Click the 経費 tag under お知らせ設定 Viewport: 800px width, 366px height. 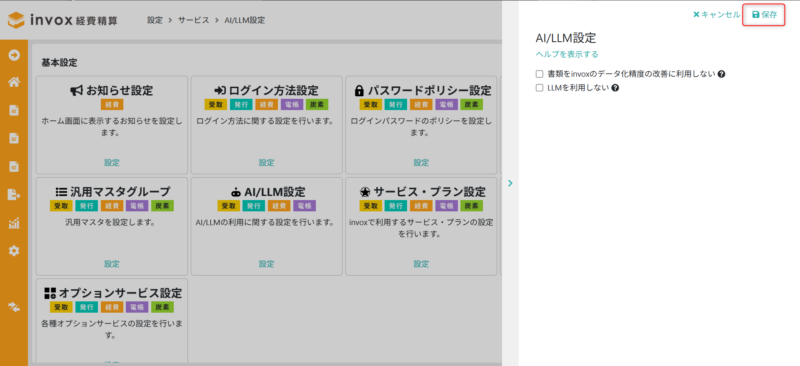pyautogui.click(x=112, y=105)
